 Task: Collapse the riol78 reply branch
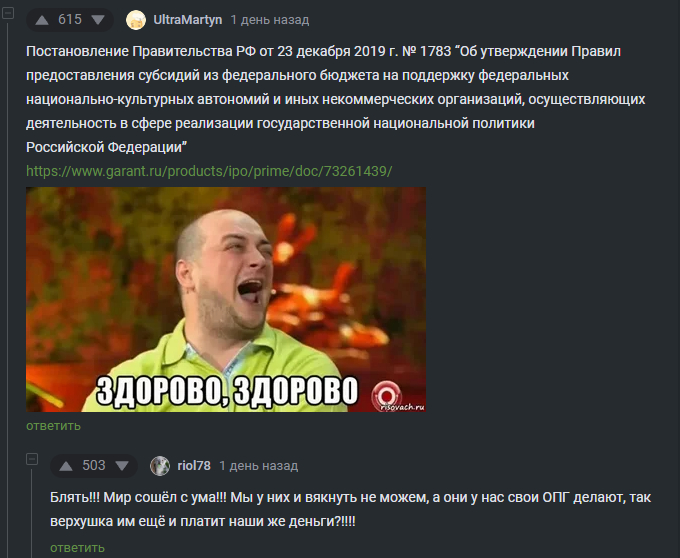(x=32, y=459)
